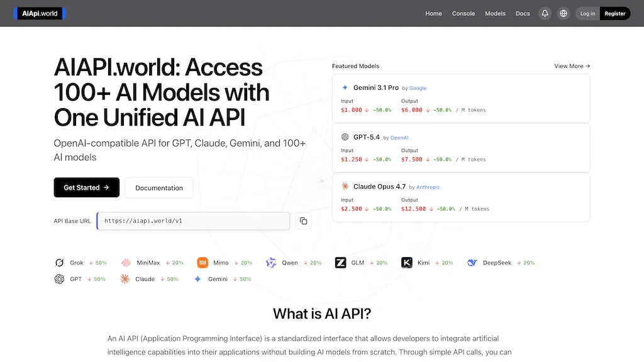This screenshot has height=362, width=644.
Task: Click the Grok provider icon
Action: pos(59,263)
